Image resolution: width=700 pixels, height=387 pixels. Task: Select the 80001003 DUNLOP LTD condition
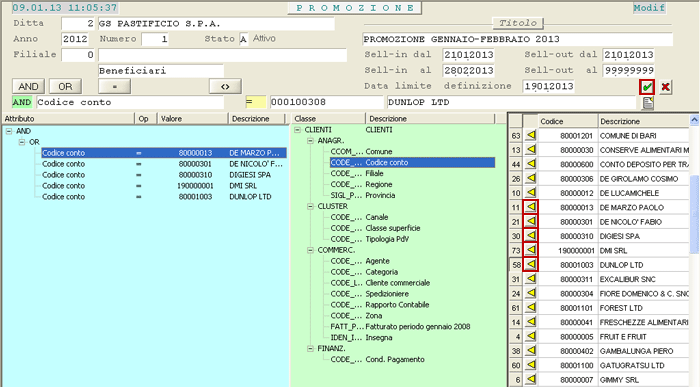tap(163, 196)
